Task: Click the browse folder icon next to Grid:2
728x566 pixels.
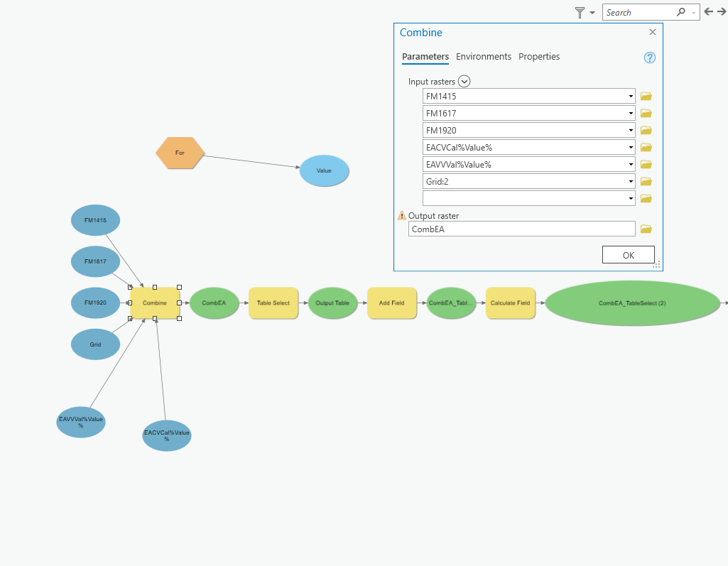Action: coord(646,181)
